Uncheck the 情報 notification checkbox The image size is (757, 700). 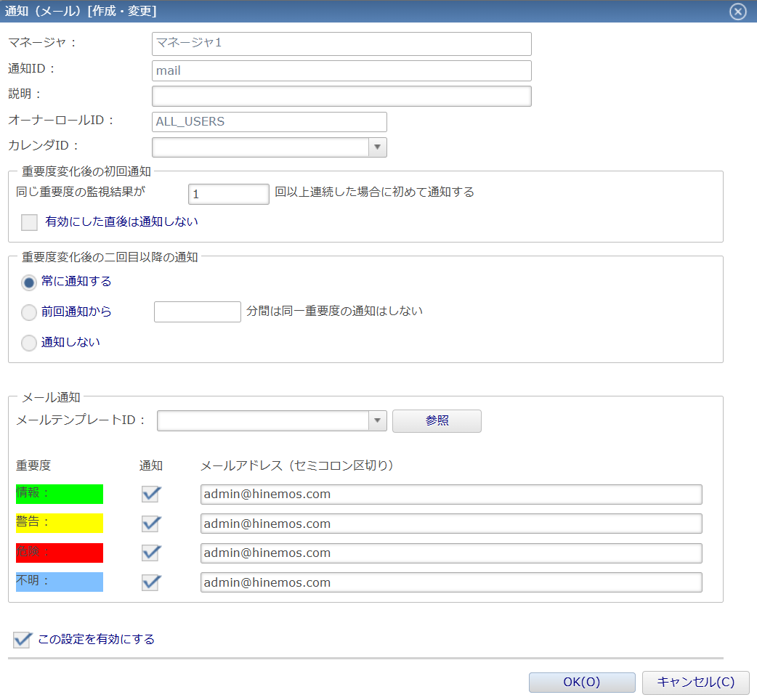click(150, 494)
